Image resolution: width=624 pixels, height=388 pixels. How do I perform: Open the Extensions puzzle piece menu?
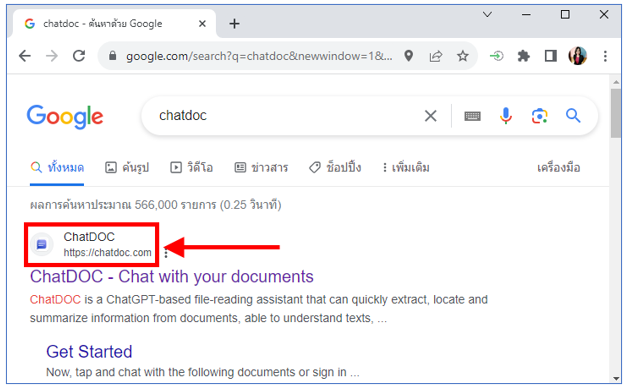click(523, 56)
